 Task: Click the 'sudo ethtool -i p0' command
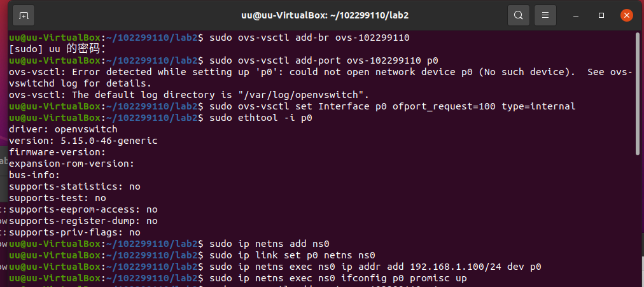(x=261, y=118)
